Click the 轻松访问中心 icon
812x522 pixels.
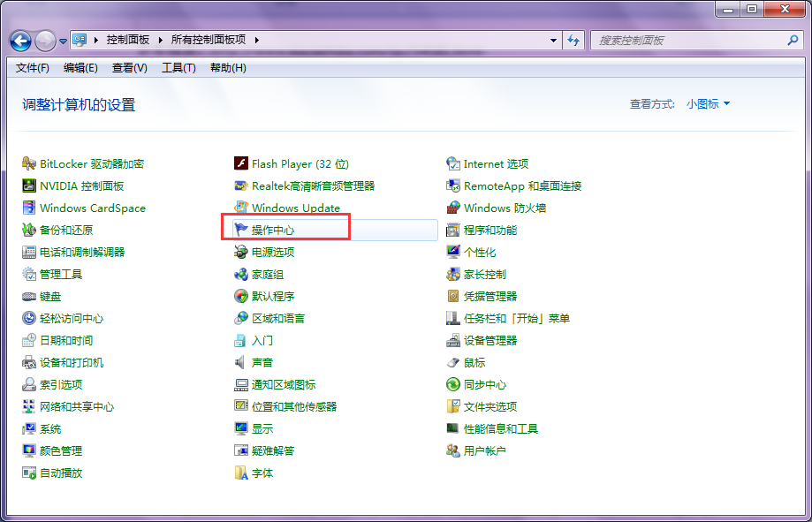(28, 318)
